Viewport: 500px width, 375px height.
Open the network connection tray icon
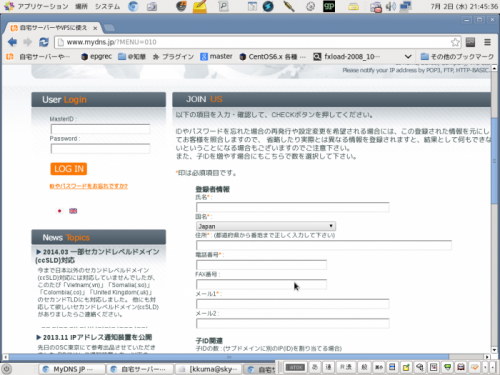(406, 6)
